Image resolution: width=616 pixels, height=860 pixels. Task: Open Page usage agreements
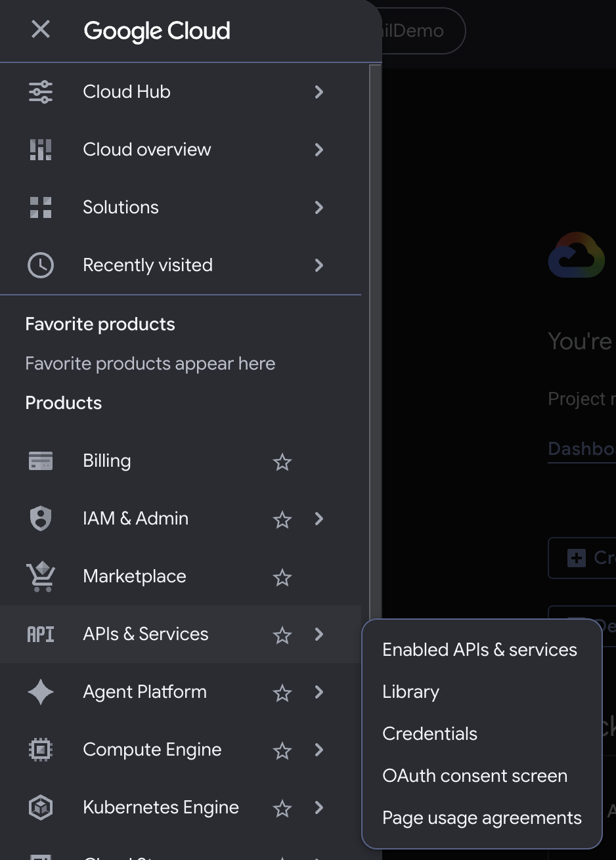click(482, 818)
